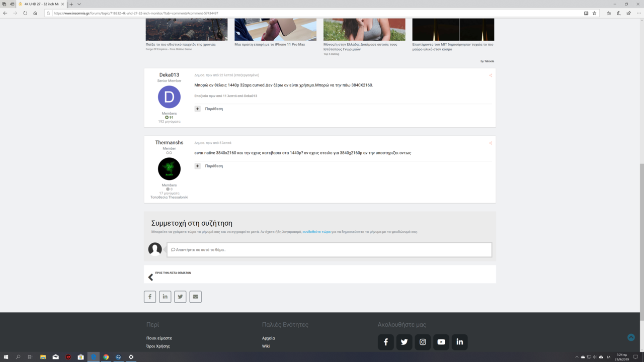Jump to top with the blue arrow button

click(631, 337)
